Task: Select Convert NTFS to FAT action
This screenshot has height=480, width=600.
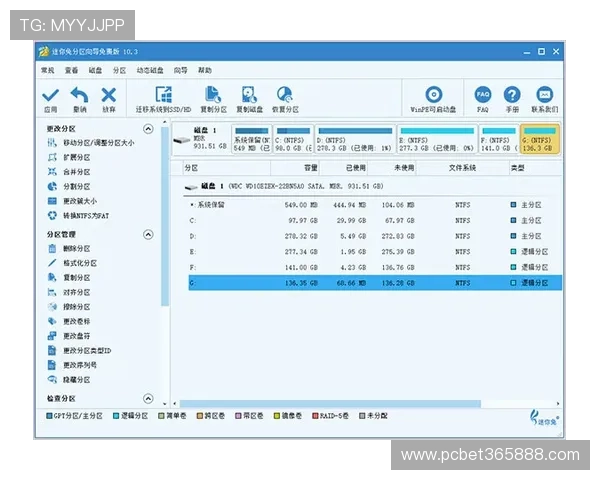Action: point(78,216)
